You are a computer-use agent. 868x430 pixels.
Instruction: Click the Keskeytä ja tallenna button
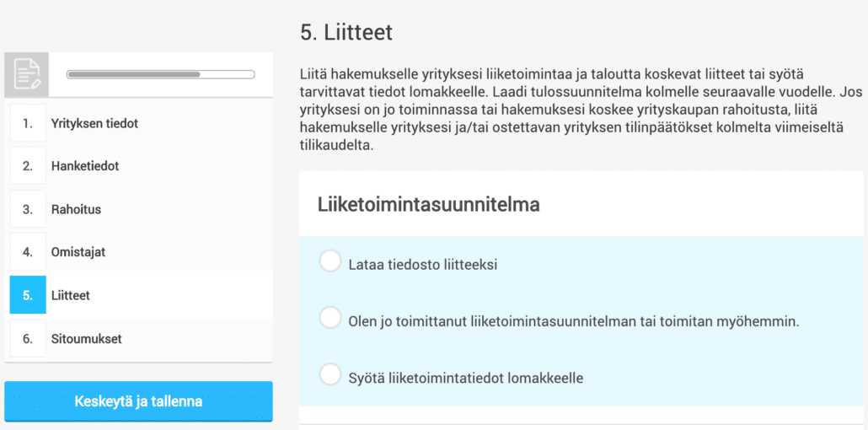pos(138,401)
